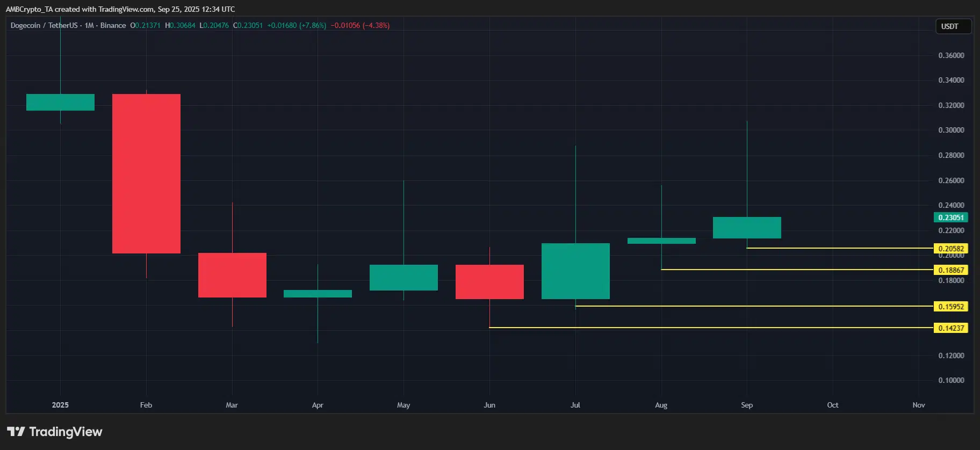This screenshot has height=450, width=980.
Task: Select the red June candle body
Action: point(489,282)
